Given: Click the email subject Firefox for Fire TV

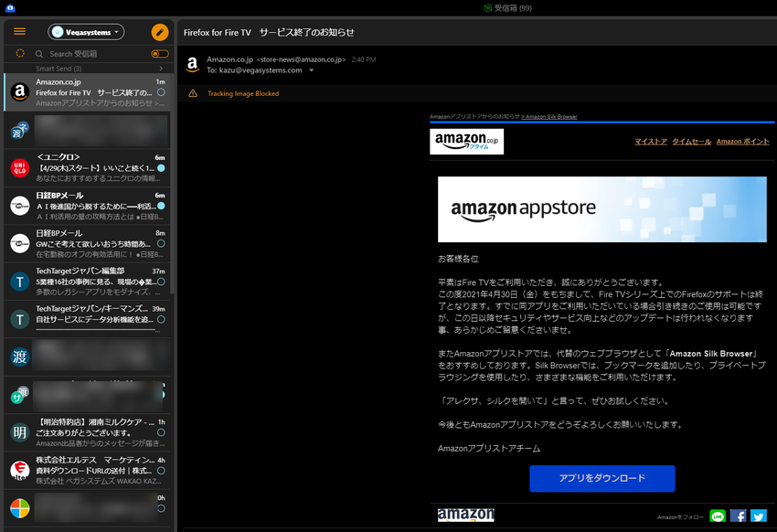Looking at the screenshot, I should click(269, 33).
